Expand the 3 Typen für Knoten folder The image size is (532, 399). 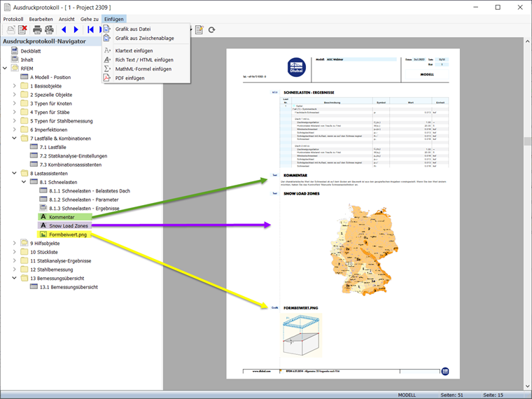(14, 104)
